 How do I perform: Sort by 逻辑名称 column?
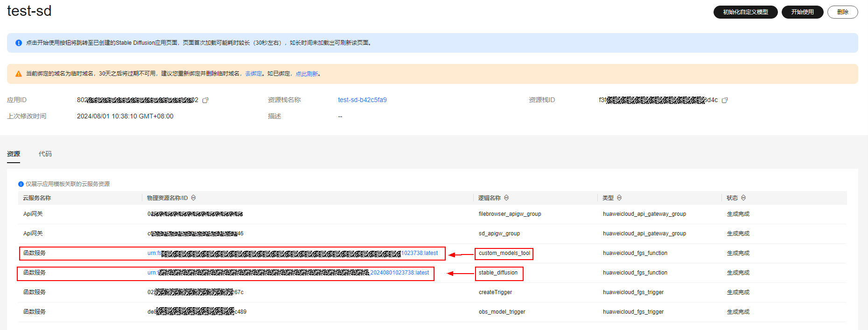pos(506,198)
